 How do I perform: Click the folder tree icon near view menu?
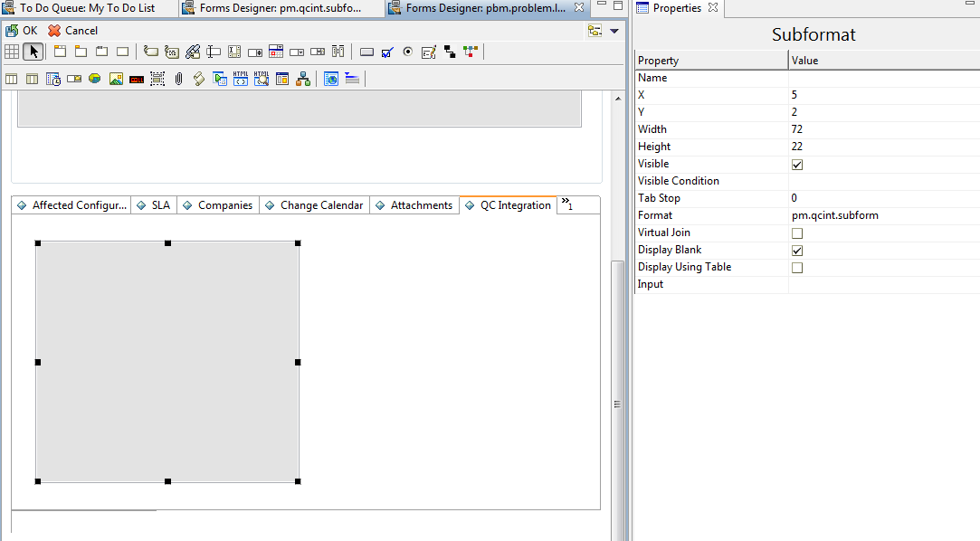(595, 30)
